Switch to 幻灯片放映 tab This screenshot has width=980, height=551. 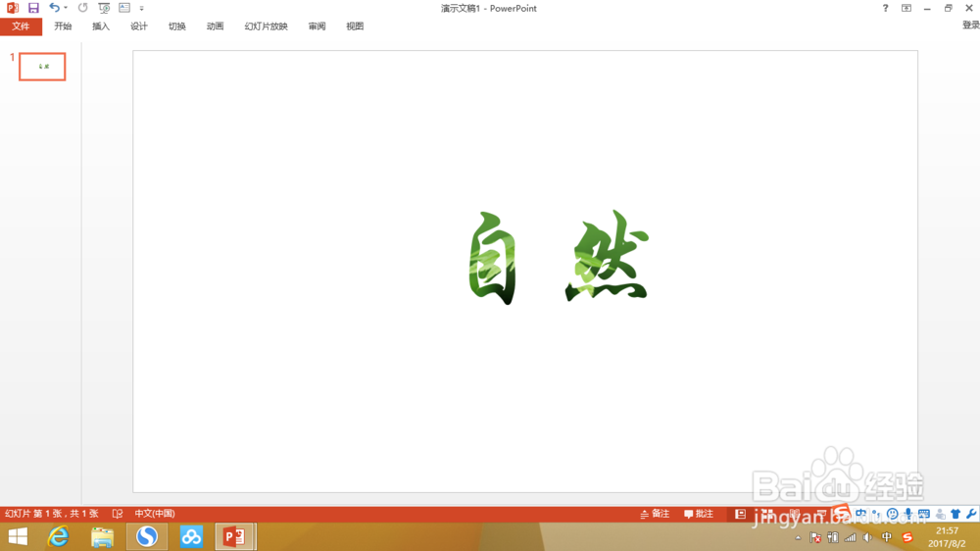tap(267, 26)
